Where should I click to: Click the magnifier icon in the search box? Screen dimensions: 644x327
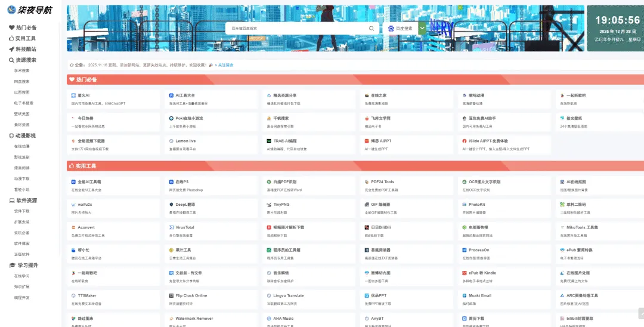(x=371, y=29)
